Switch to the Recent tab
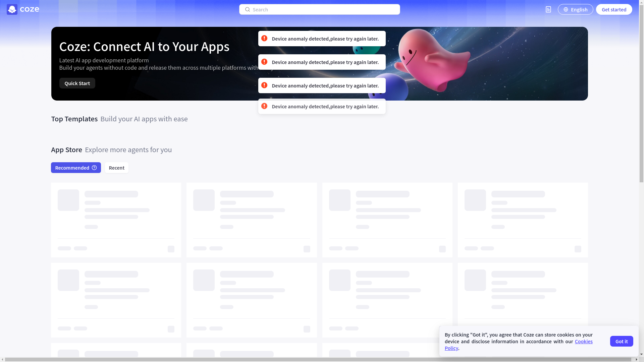The width and height of the screenshot is (644, 362). (116, 168)
